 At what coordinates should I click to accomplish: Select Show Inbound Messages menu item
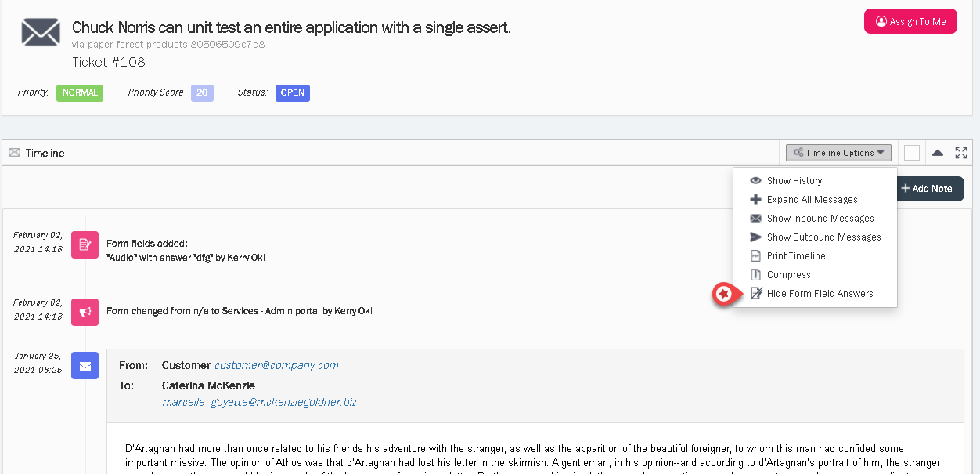pyautogui.click(x=820, y=219)
